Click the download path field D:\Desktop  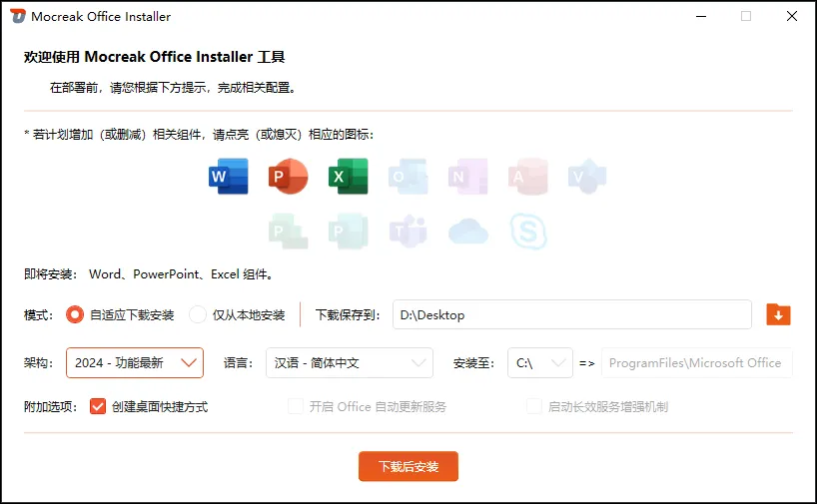click(x=572, y=314)
